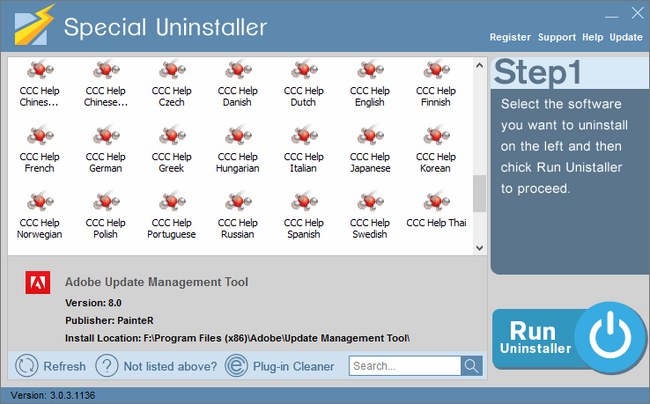The height and width of the screenshot is (404, 650).
Task: Select CCC Help Italian program icon
Action: coord(304,135)
